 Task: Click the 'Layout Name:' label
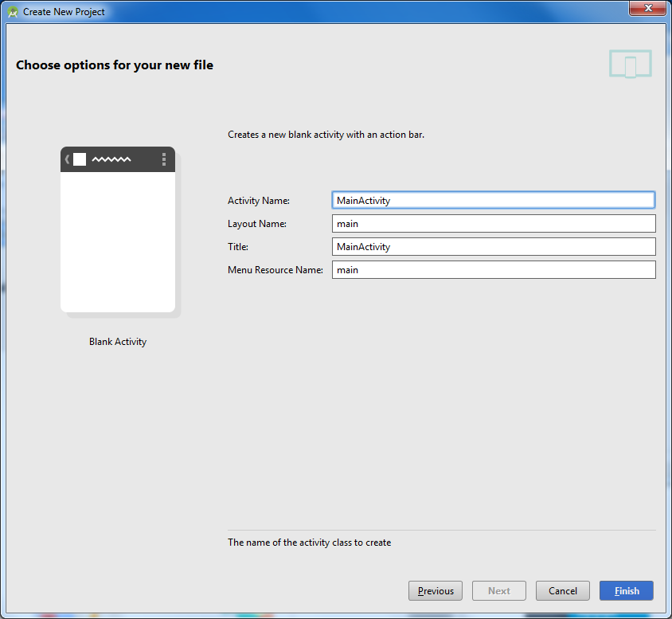click(256, 224)
